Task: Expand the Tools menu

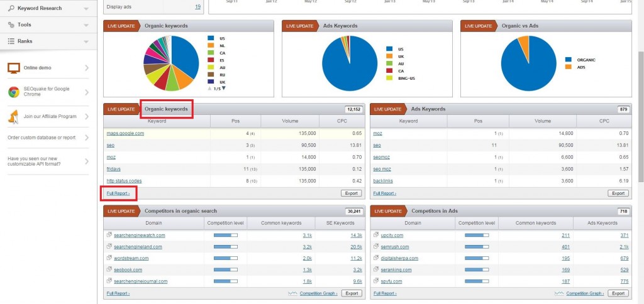Action: coord(86,25)
